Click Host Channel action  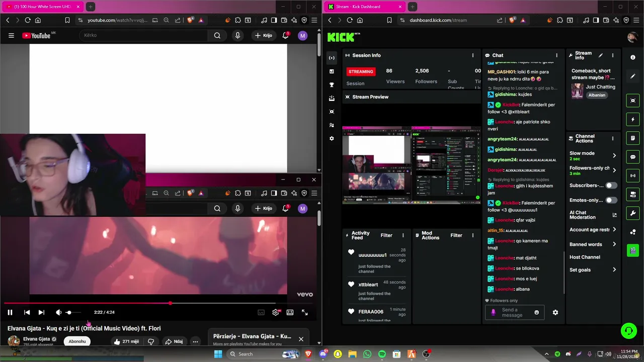[585, 257]
